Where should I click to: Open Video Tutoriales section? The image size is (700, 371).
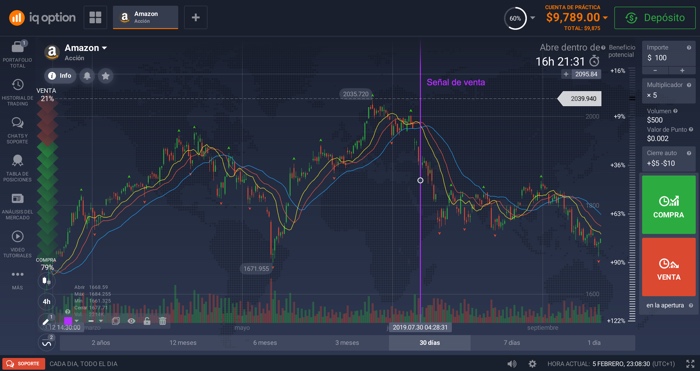(17, 244)
